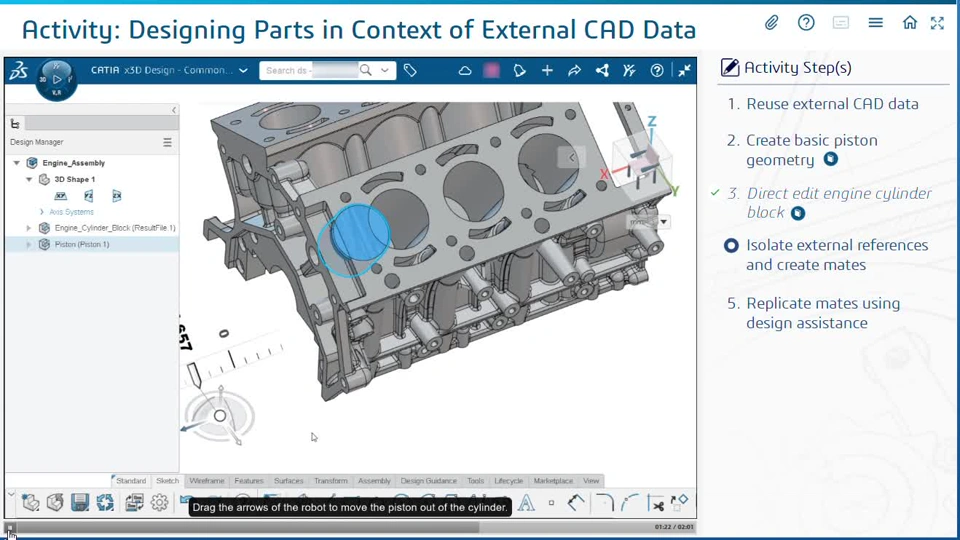The image size is (960, 540).
Task: Click the corner fillet tool icon
Action: point(604,503)
